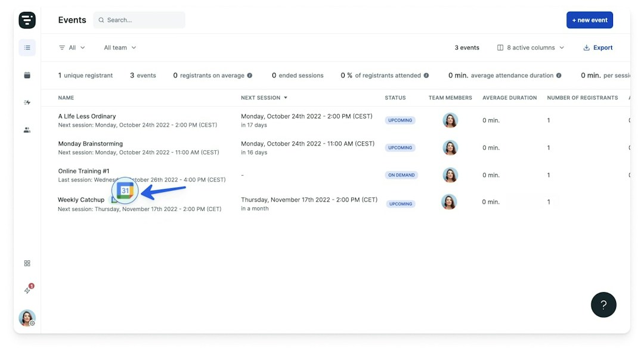Open the contacts people sidebar icon
Viewport: 644px width, 354px height.
[27, 130]
